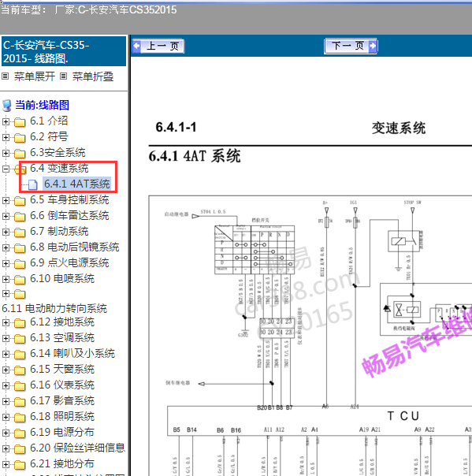Click folder icon of 6.14 喇叭及小系统
Viewport: 472px width, 476px height.
click(20, 355)
